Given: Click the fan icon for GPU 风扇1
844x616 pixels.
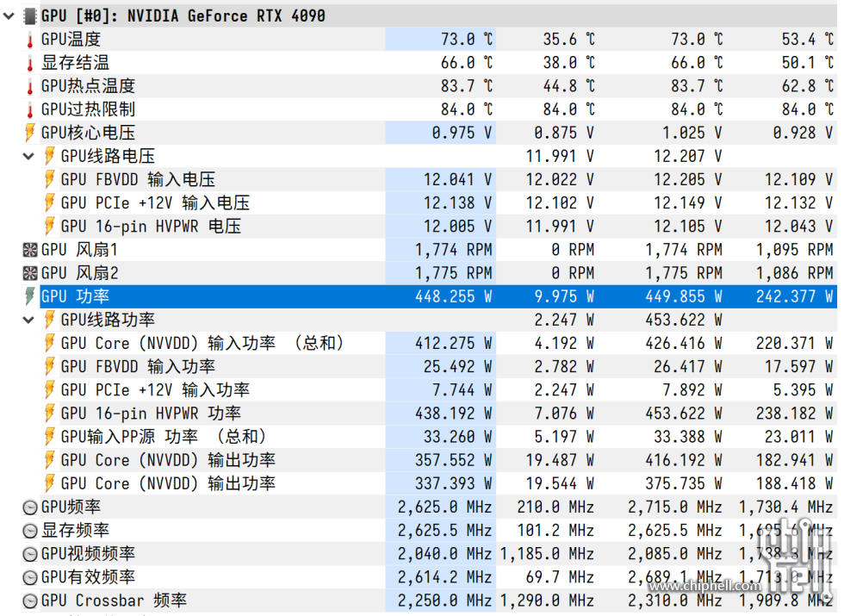Looking at the screenshot, I should click(x=30, y=250).
